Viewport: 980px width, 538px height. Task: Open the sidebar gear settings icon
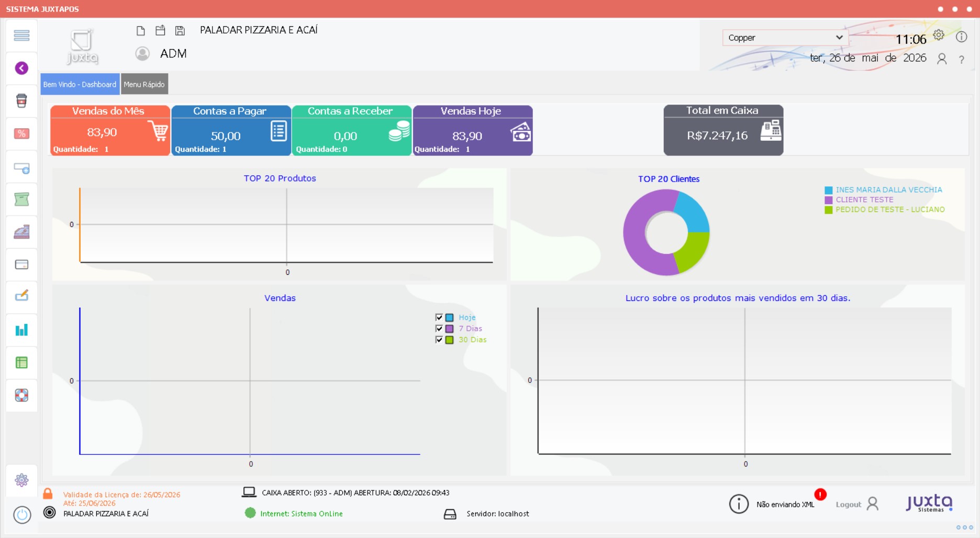point(21,480)
